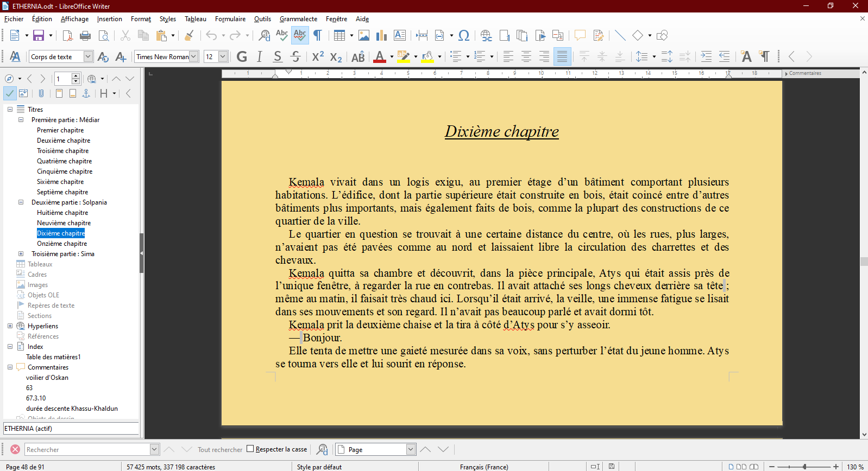Click the Clone Formatting paintbrush icon
Image resolution: width=868 pixels, height=471 pixels.
click(x=189, y=36)
